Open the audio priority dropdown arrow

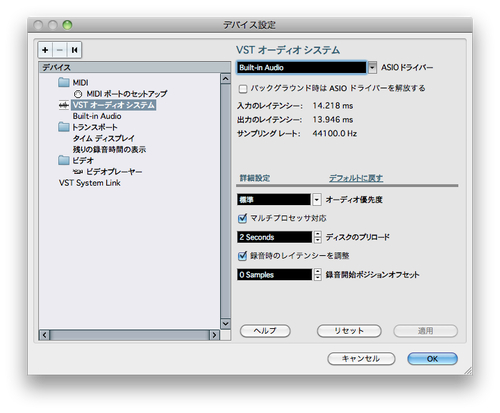click(316, 200)
